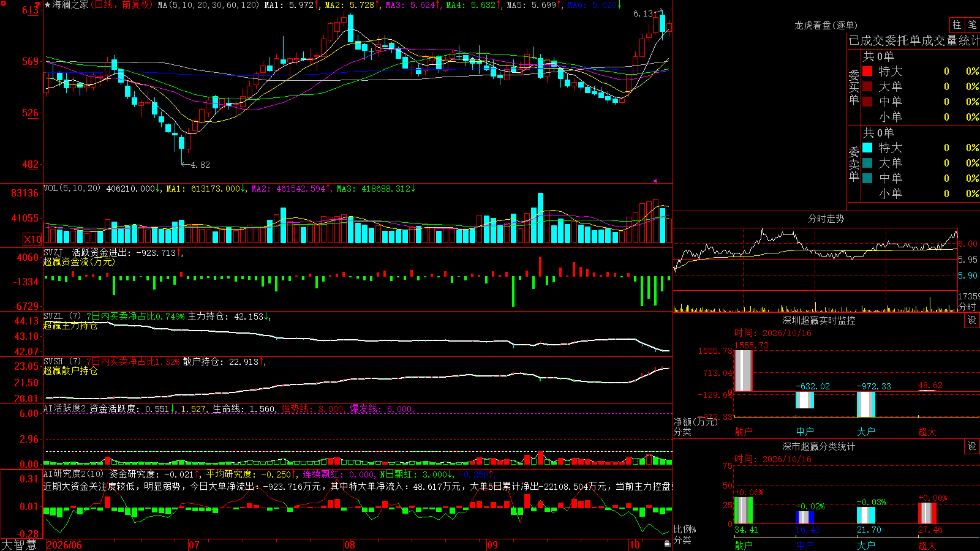Click the star icon before 海澜之家
This screenshot has width=980, height=551.
click(48, 5)
